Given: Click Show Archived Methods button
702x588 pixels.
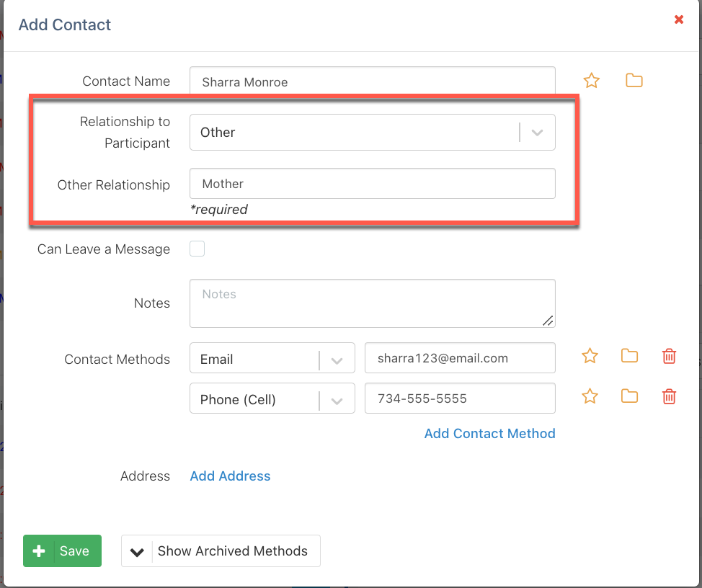Looking at the screenshot, I should point(221,551).
